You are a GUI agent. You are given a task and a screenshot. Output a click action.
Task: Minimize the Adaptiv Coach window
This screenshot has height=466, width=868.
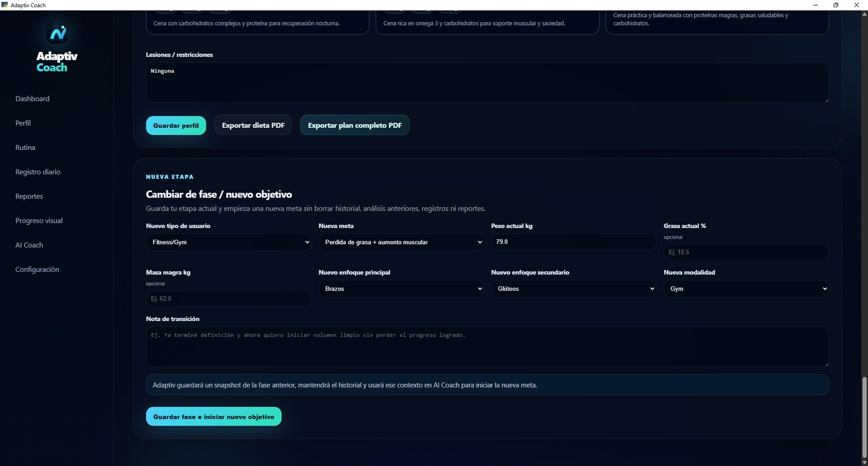click(x=815, y=5)
